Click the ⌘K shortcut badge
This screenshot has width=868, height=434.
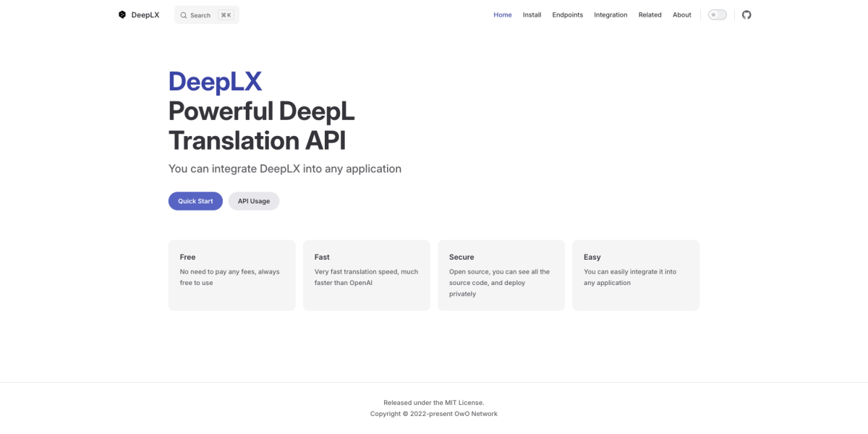[x=227, y=14]
